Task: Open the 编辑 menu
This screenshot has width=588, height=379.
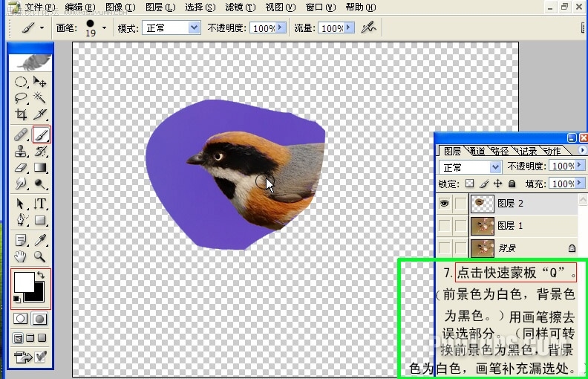Action: coord(80,7)
